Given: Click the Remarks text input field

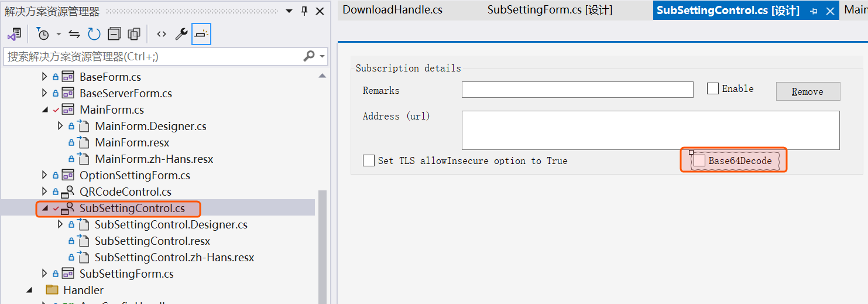Looking at the screenshot, I should coord(577,90).
